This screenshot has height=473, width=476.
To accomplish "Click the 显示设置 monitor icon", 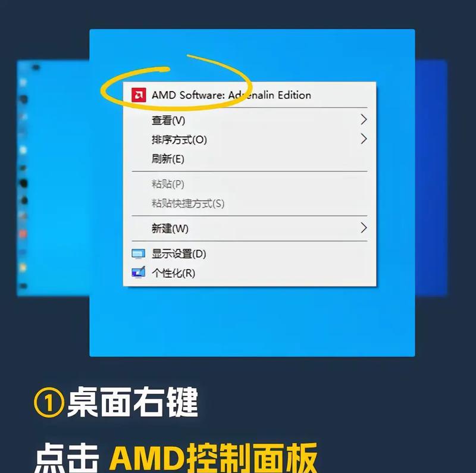I will tap(139, 254).
